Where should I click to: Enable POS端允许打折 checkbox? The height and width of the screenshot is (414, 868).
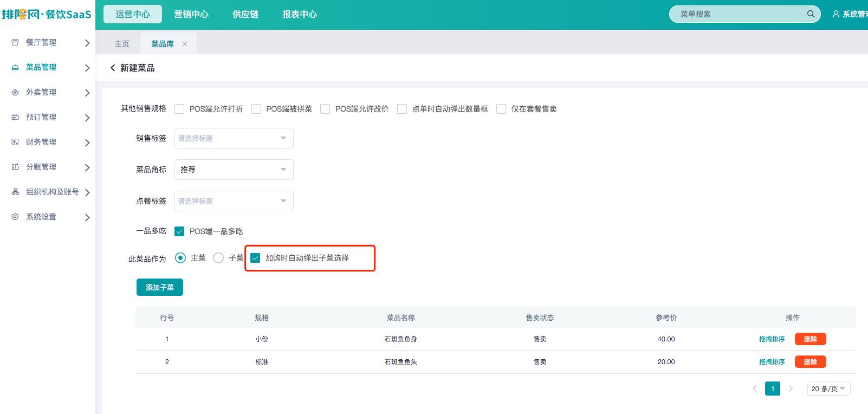[179, 109]
